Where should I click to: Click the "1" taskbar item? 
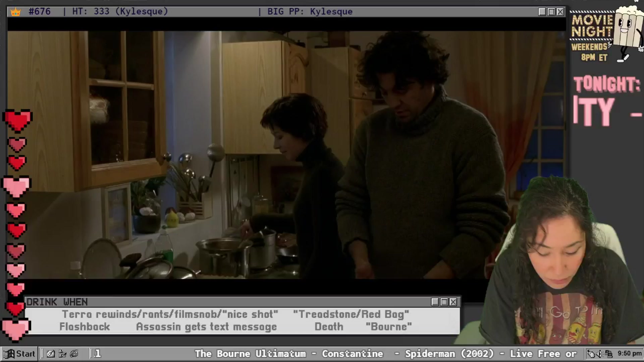[98, 354]
